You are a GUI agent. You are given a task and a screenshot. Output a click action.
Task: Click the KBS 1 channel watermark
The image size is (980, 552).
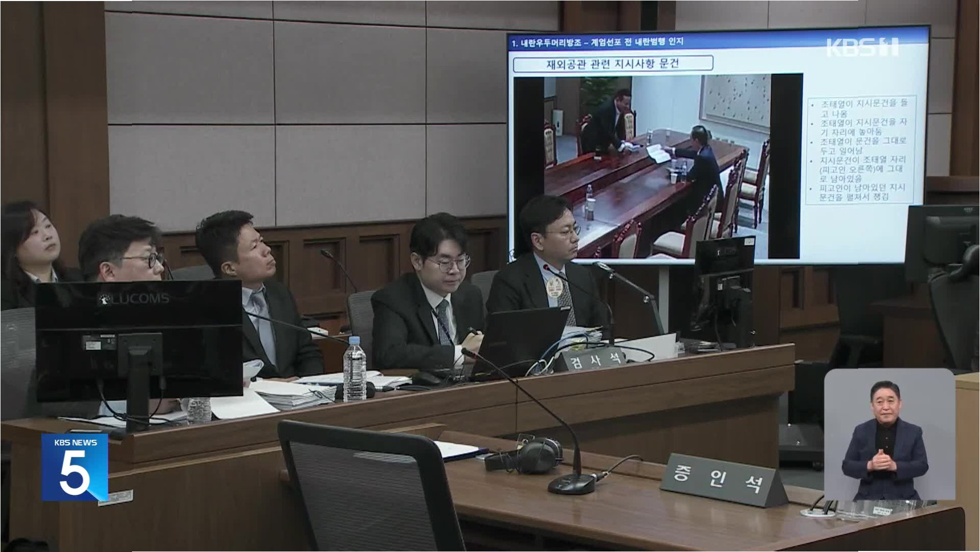pyautogui.click(x=862, y=47)
